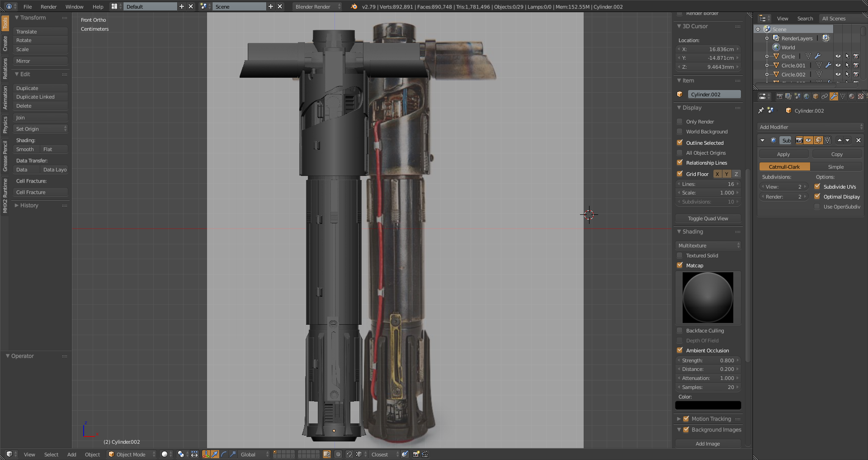Screen dimensions: 868x460
Task: Open the World properties tab
Action: [x=807, y=96]
